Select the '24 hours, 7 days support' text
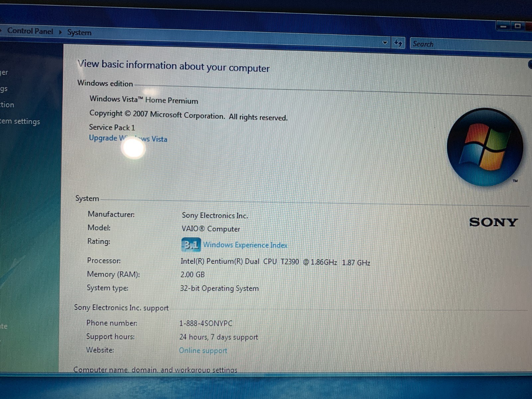This screenshot has height=399, width=532. tap(218, 337)
